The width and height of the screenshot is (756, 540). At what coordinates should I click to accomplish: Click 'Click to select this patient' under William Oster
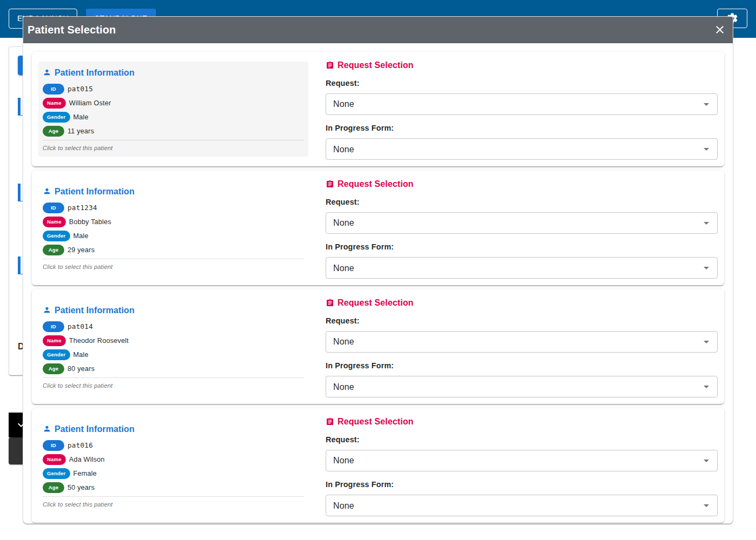(78, 148)
